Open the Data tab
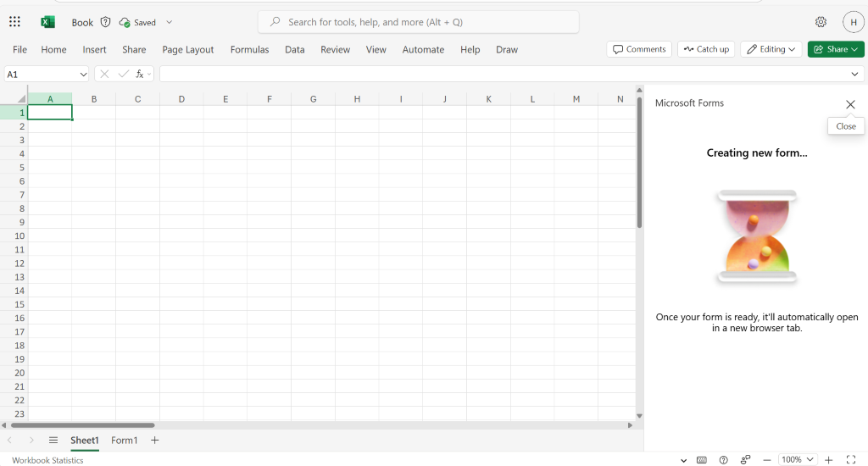The height and width of the screenshot is (466, 868). coord(294,49)
